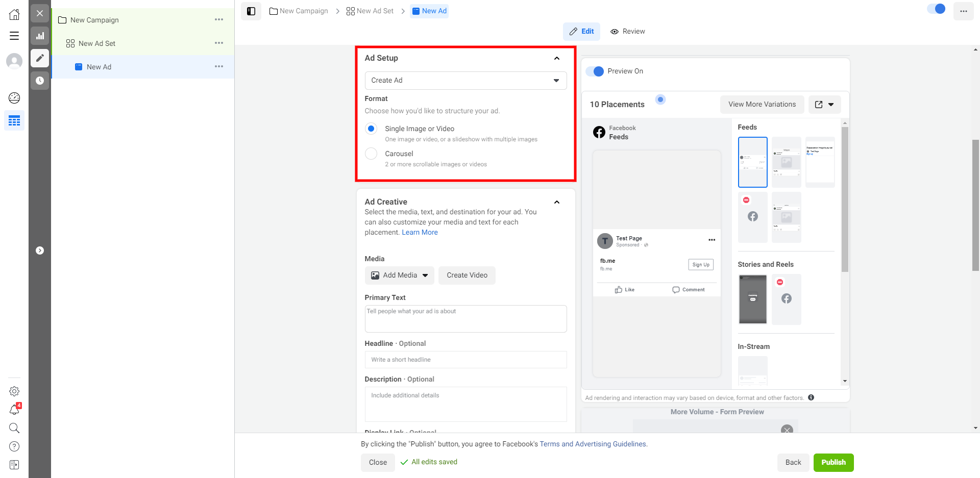Click the In-Stream placement thumbnail
This screenshot has height=478, width=980.
pos(752,370)
